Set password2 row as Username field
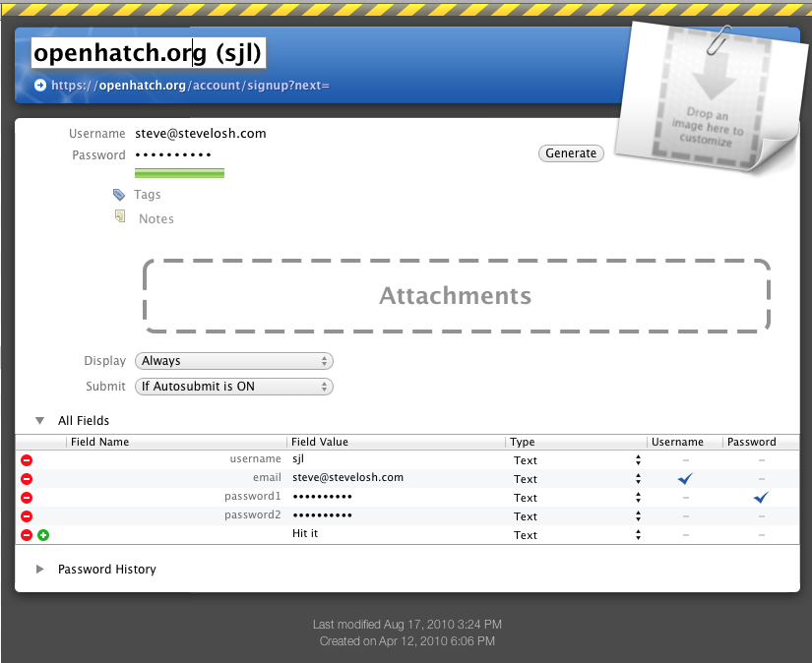The height and width of the screenshot is (663, 812). pos(686,516)
